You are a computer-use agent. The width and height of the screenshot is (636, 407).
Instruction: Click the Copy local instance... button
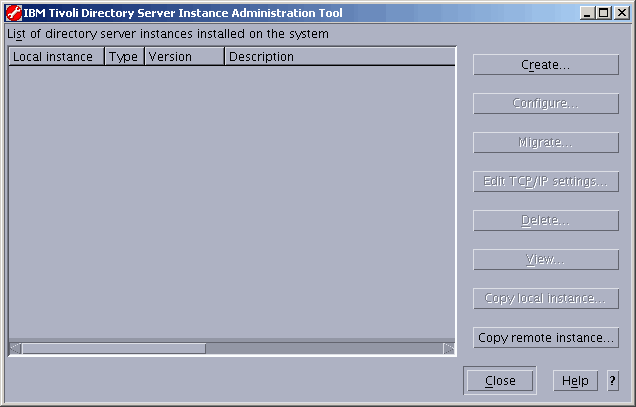click(x=545, y=299)
